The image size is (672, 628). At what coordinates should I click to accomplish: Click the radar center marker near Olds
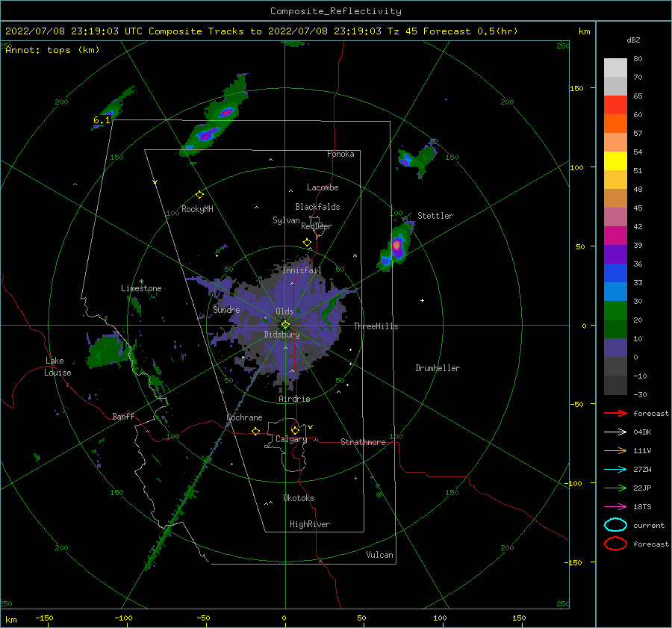pos(285,325)
